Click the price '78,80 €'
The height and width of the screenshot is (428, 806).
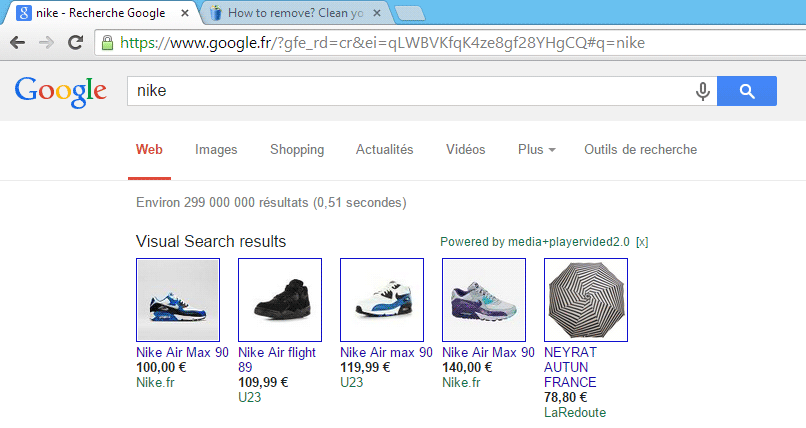click(565, 397)
